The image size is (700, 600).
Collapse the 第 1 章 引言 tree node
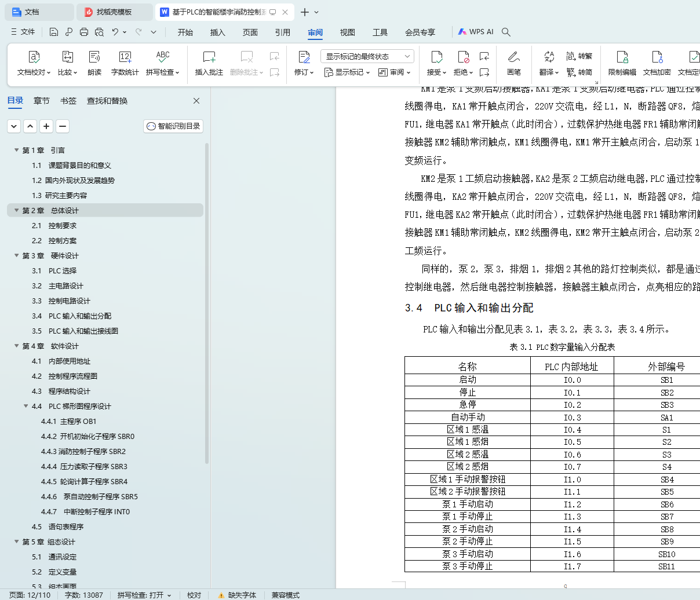[17, 150]
